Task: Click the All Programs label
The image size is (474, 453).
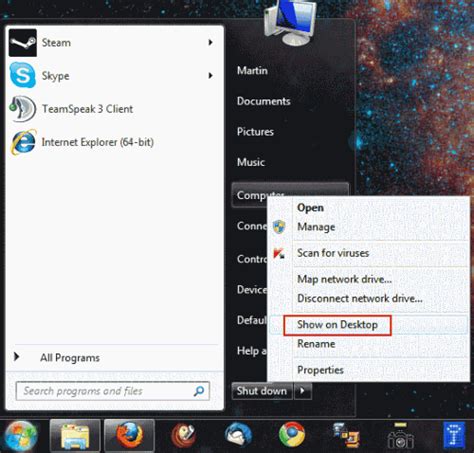Action: (70, 358)
